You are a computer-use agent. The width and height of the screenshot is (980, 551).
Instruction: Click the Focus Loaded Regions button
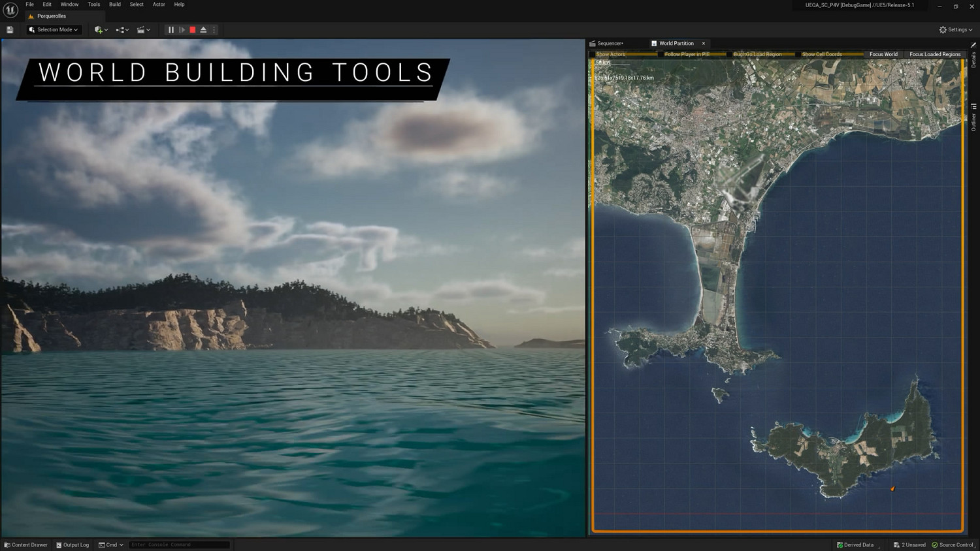(x=935, y=55)
